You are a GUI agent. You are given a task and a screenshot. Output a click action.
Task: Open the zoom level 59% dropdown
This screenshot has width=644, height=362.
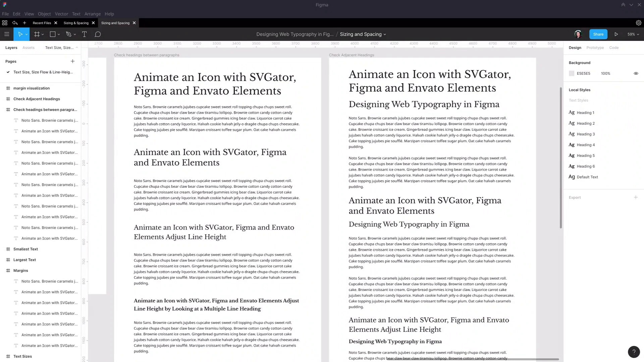point(633,34)
